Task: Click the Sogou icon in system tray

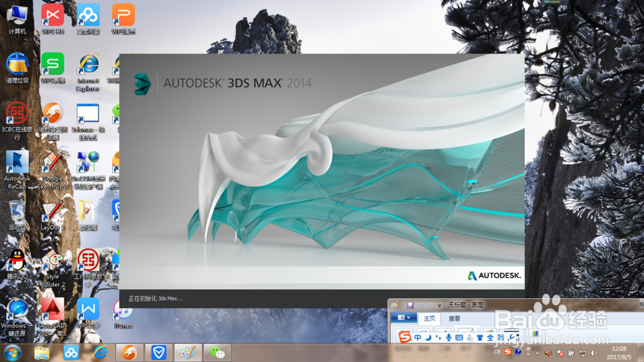Action: [x=507, y=352]
